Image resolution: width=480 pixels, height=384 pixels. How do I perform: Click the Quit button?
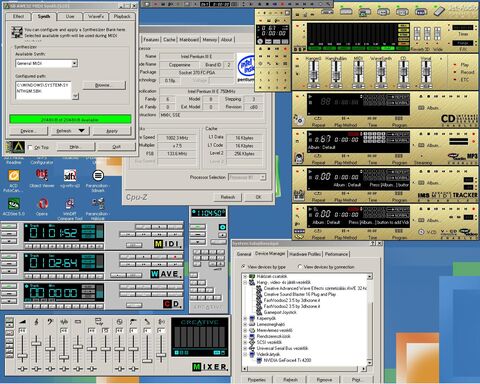coord(116,147)
